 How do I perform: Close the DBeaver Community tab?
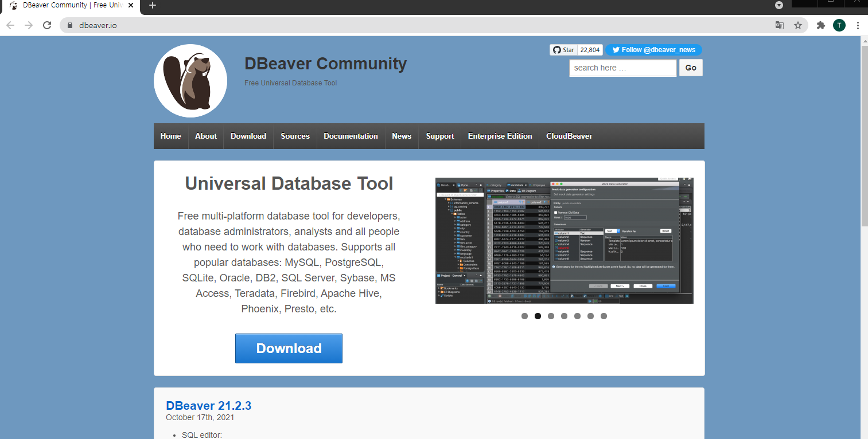pyautogui.click(x=131, y=5)
